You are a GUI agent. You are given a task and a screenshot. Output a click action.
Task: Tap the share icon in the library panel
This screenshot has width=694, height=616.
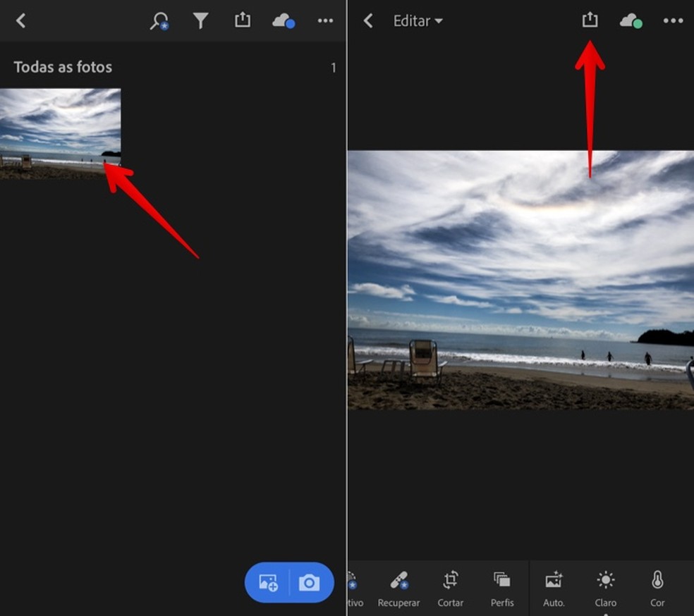243,20
